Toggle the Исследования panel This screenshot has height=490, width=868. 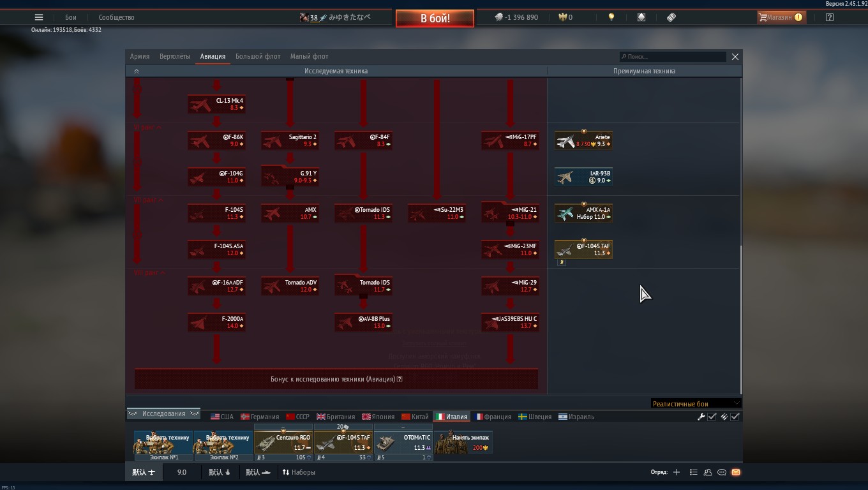163,413
